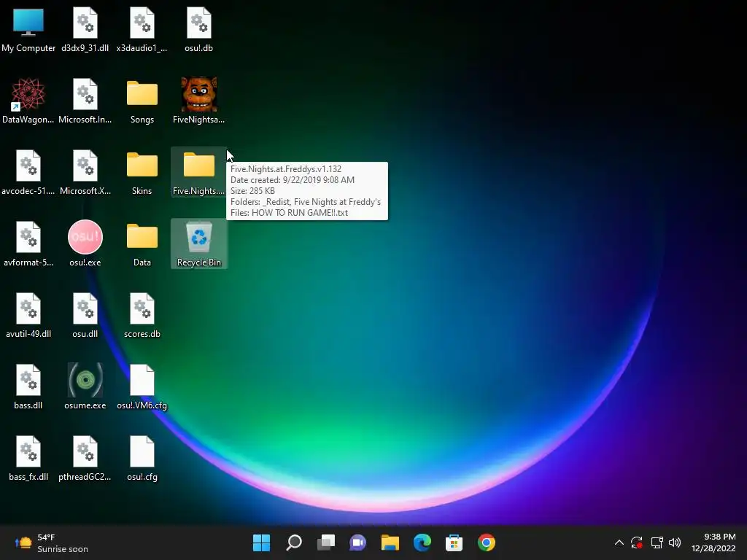This screenshot has height=560, width=747.
Task: Select the Five.Nights... folder
Action: pyautogui.click(x=198, y=172)
